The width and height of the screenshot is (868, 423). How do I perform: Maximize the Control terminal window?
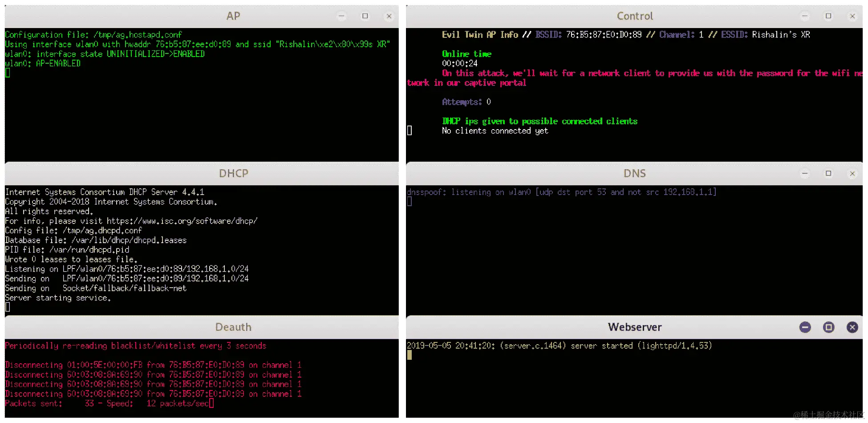pyautogui.click(x=828, y=16)
